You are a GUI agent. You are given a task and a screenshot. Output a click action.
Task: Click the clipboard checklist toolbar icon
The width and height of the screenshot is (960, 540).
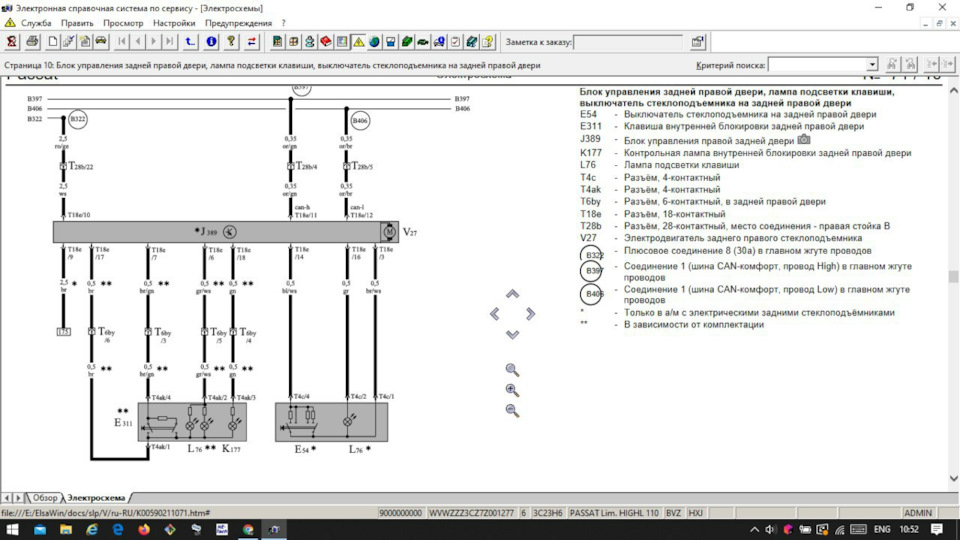pos(455,42)
